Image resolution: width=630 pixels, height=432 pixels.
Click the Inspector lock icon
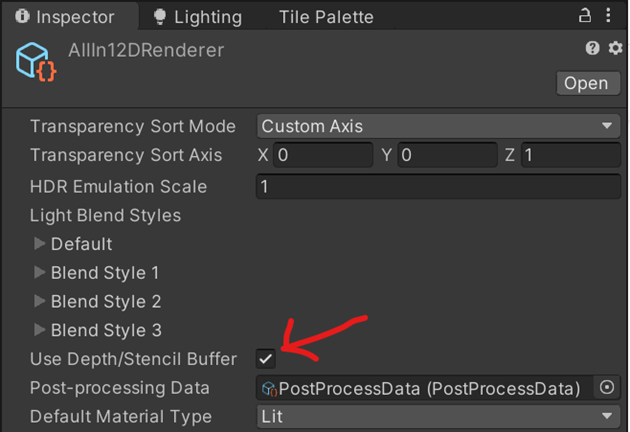[x=585, y=16]
